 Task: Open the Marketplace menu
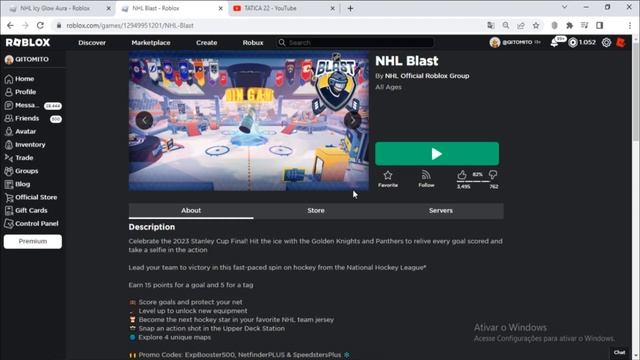[x=151, y=42]
